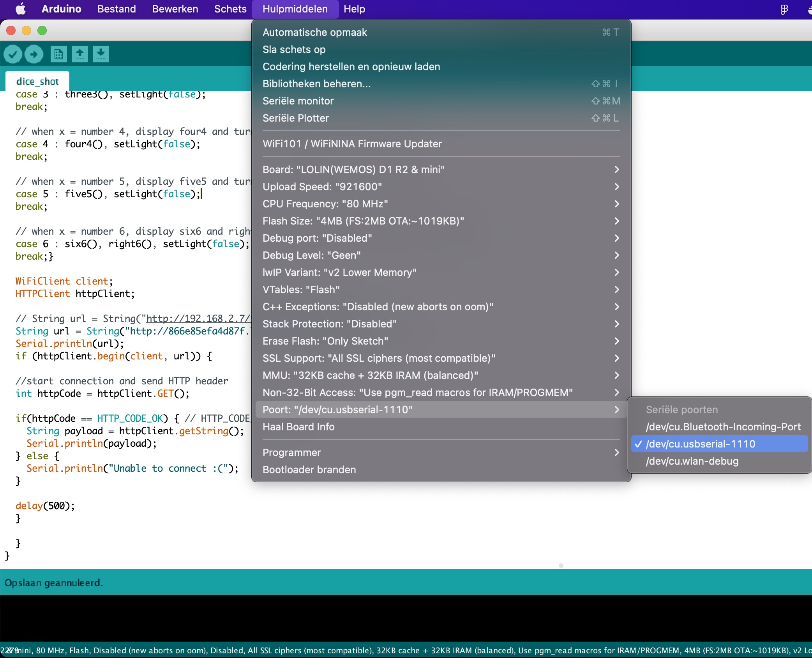Click the Upload arrow toolbar icon
812x658 pixels.
pyautogui.click(x=34, y=54)
